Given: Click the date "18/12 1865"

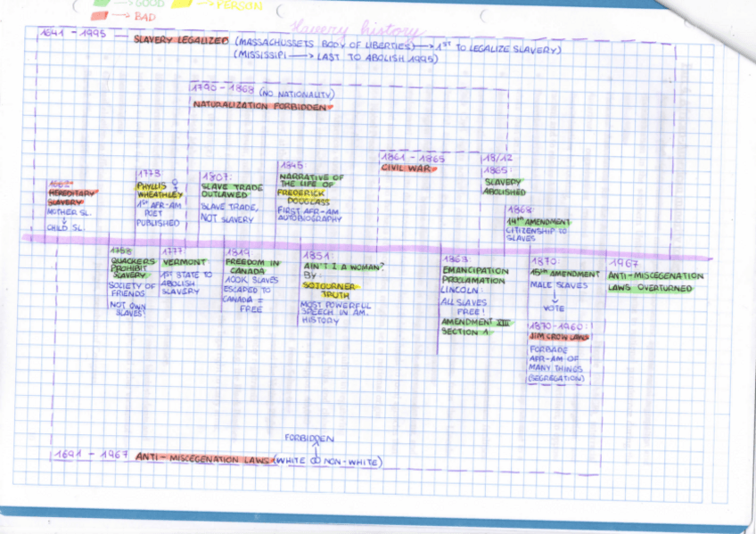Looking at the screenshot, I should pyautogui.click(x=498, y=164).
